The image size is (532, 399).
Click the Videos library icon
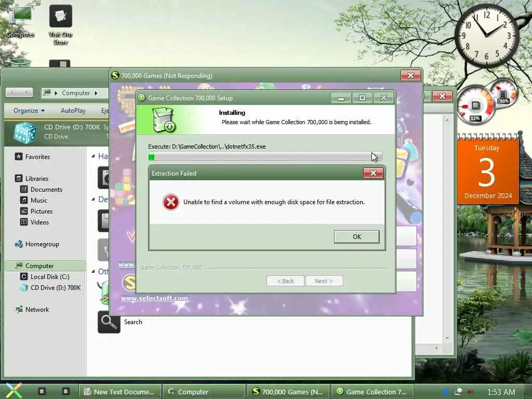click(x=24, y=222)
